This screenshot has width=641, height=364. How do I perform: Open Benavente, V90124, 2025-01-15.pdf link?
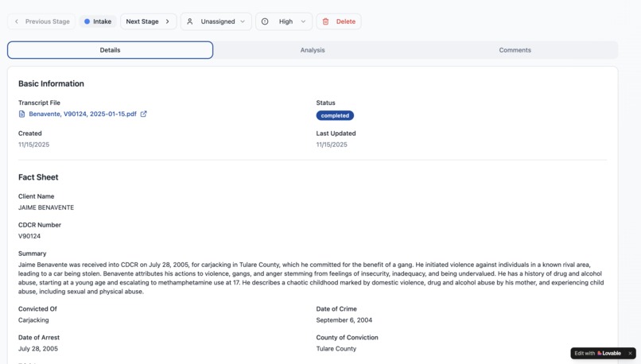(83, 114)
